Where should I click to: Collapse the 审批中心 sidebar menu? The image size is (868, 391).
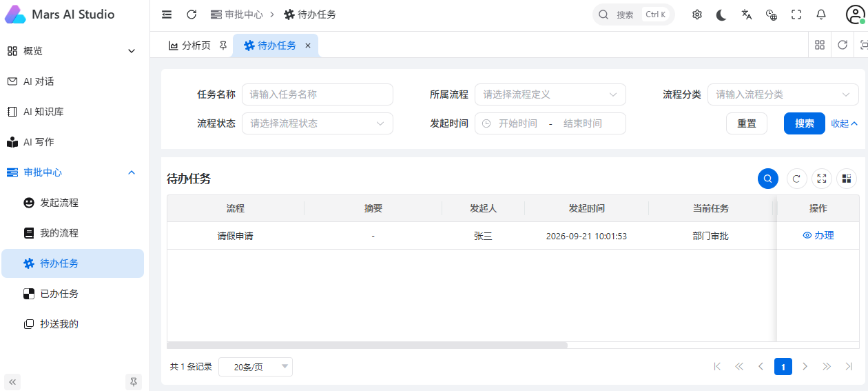pyautogui.click(x=72, y=172)
